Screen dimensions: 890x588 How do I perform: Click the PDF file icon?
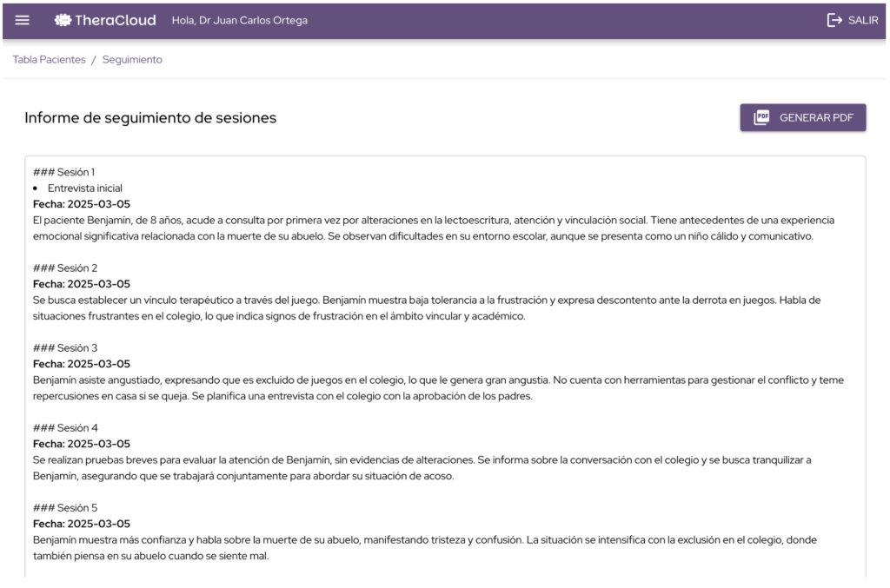point(761,118)
